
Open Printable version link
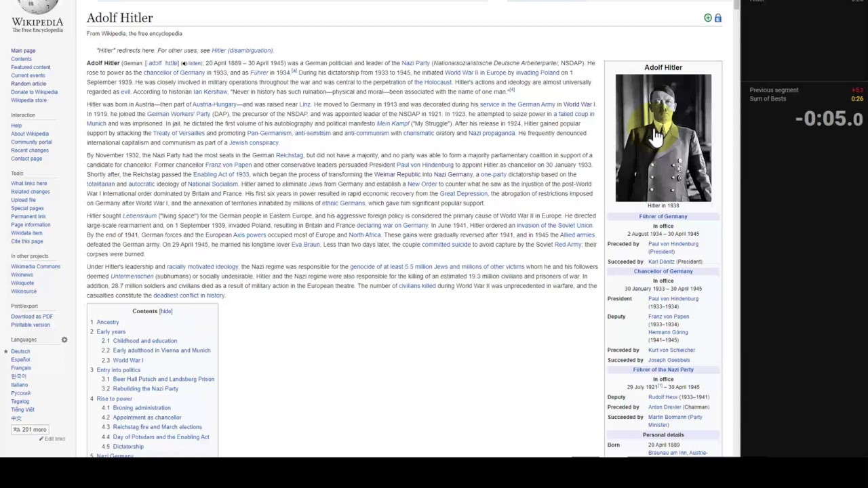(31, 325)
